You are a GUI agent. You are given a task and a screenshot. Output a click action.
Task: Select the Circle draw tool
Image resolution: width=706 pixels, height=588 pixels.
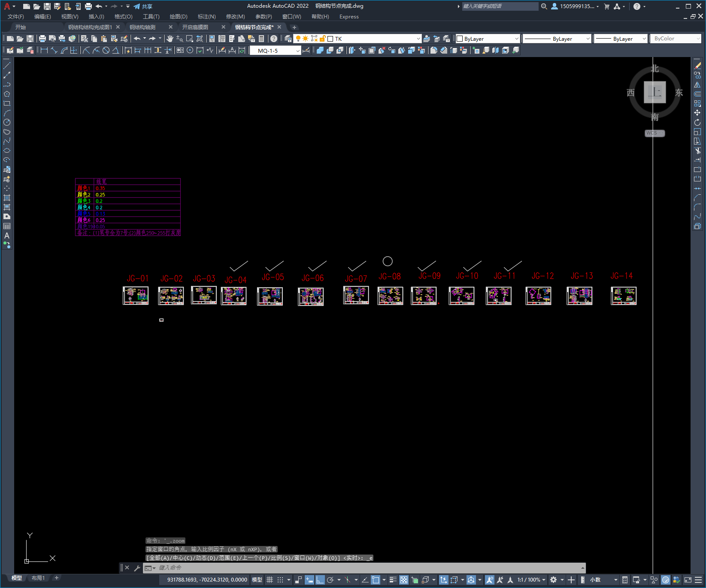pos(7,123)
